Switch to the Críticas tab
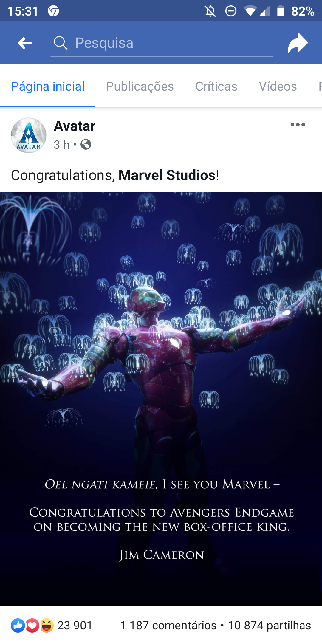Image resolution: width=322 pixels, height=644 pixels. pyautogui.click(x=216, y=86)
